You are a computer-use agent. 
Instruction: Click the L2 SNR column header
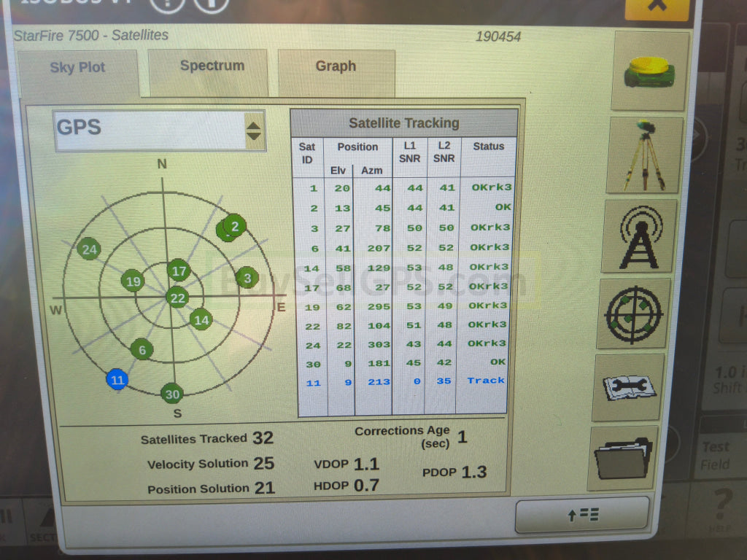444,152
